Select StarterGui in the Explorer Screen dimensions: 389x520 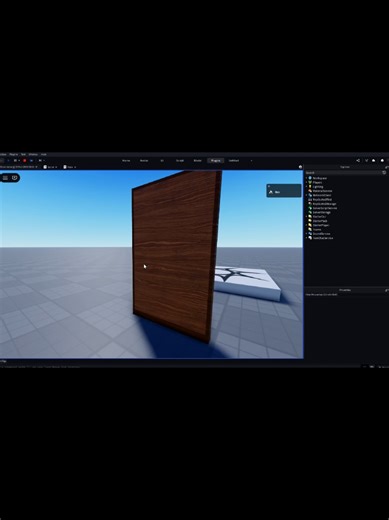tap(319, 217)
